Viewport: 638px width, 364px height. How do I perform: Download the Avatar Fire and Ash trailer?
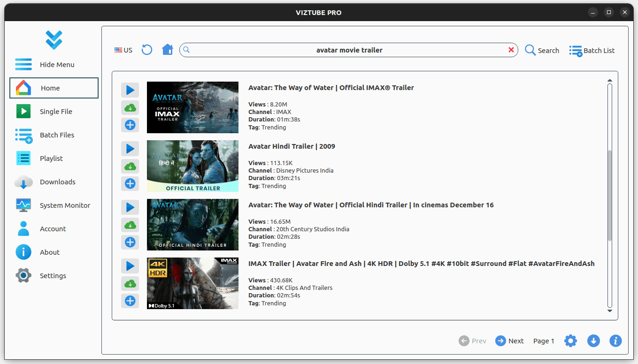130,283
